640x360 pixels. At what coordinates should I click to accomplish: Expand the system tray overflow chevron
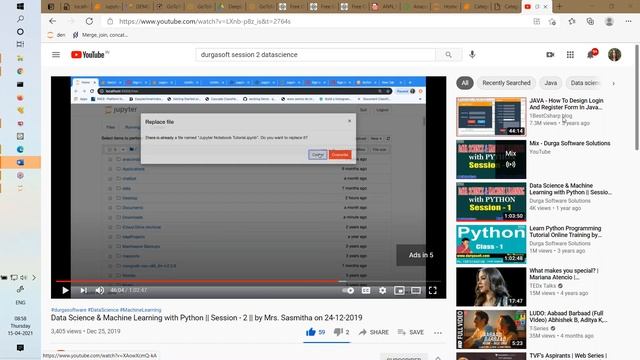click(34, 278)
